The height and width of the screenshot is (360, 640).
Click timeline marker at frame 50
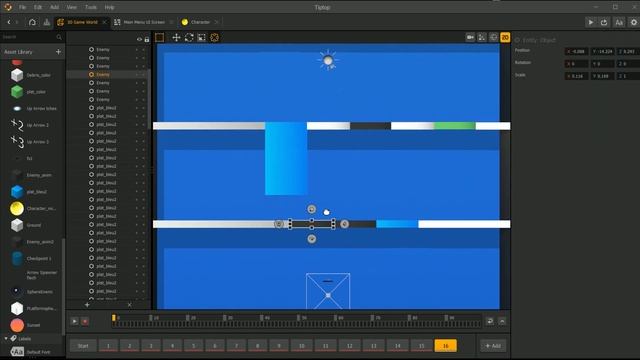click(x=298, y=318)
